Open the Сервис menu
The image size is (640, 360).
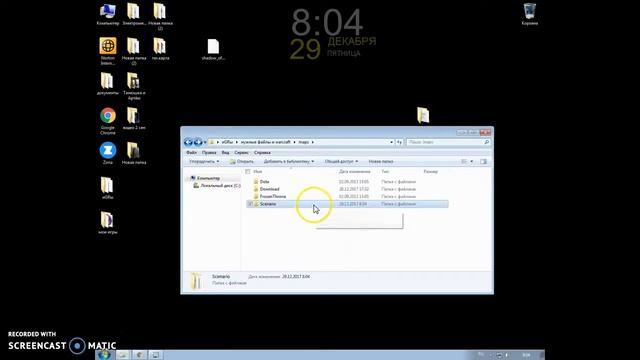(241, 153)
